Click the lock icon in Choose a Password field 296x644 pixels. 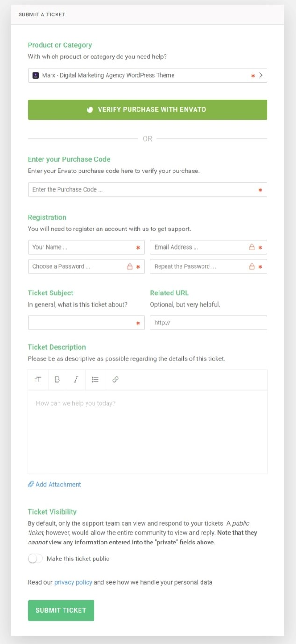tap(130, 266)
